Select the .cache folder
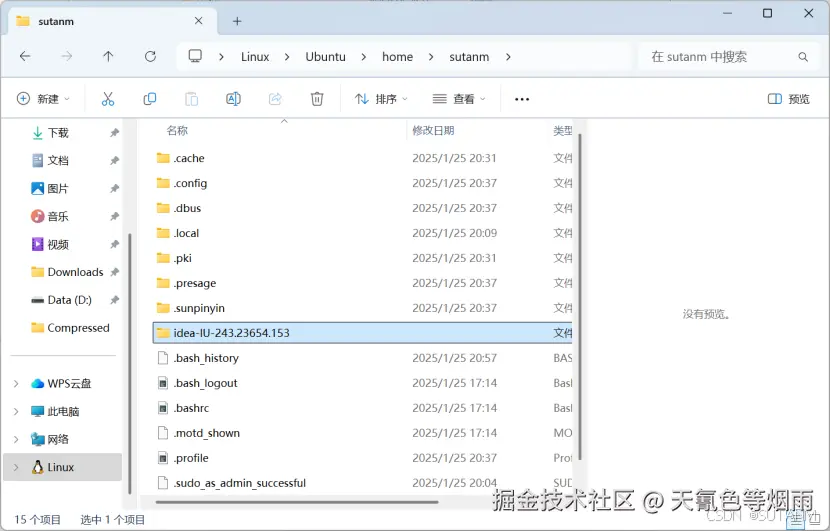Image resolution: width=831 pixels, height=531 pixels. coord(363,158)
